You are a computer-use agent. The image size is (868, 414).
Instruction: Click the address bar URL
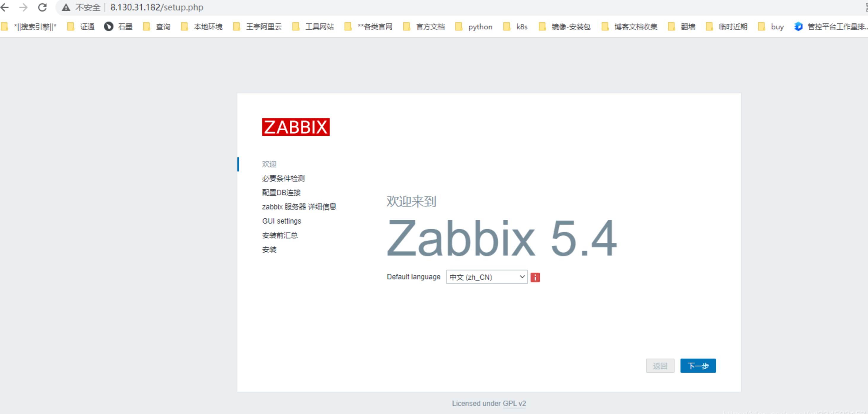[x=157, y=7]
